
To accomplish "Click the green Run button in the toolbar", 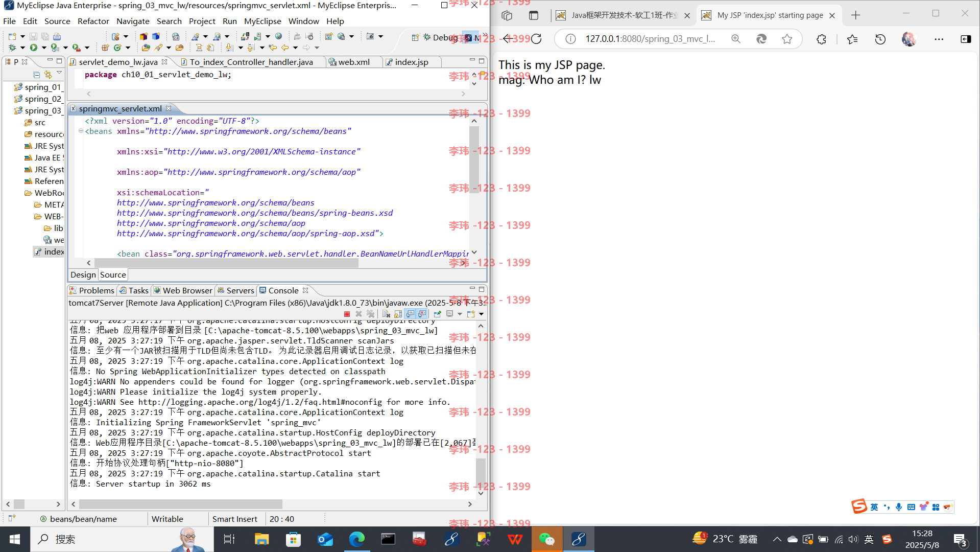I will click(x=34, y=48).
